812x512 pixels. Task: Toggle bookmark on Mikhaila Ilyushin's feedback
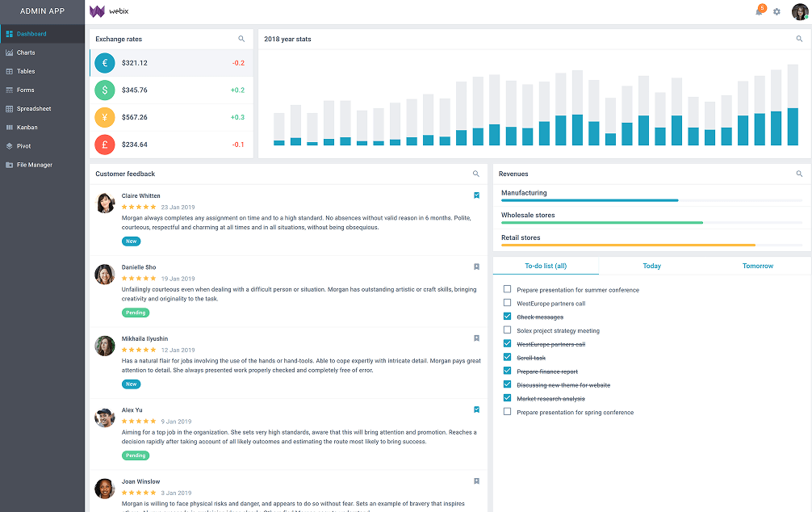[476, 338]
